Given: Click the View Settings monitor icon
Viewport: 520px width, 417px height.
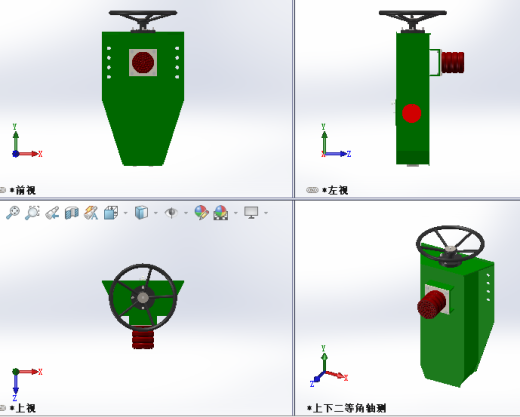Looking at the screenshot, I should (x=251, y=212).
